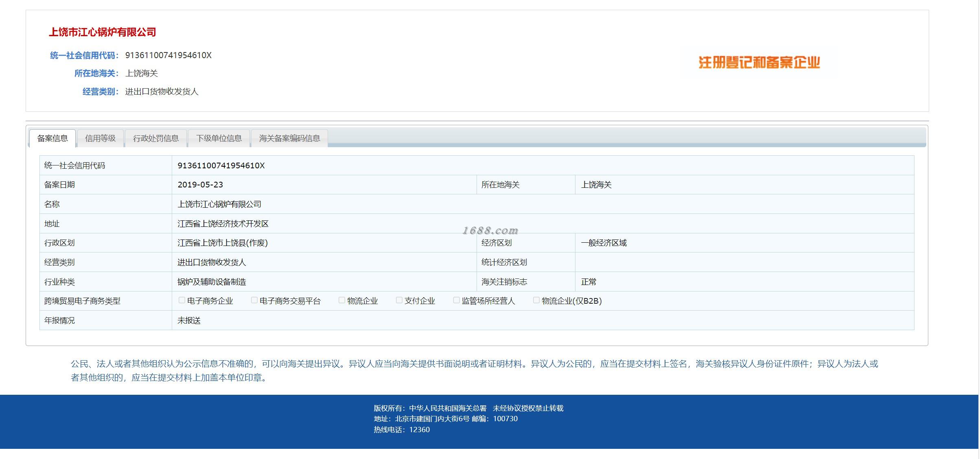This screenshot has width=980, height=459.
Task: Switch to the 信用等级 tab
Action: pos(100,139)
